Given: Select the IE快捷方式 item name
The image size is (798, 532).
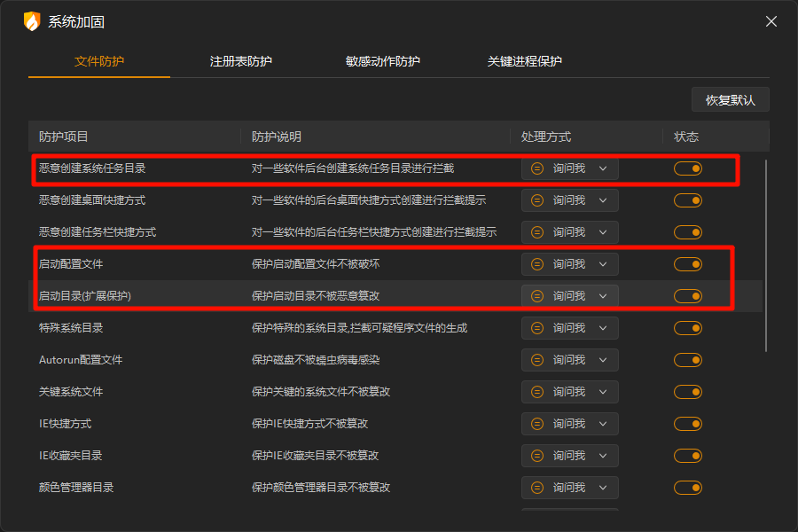Looking at the screenshot, I should (65, 424).
